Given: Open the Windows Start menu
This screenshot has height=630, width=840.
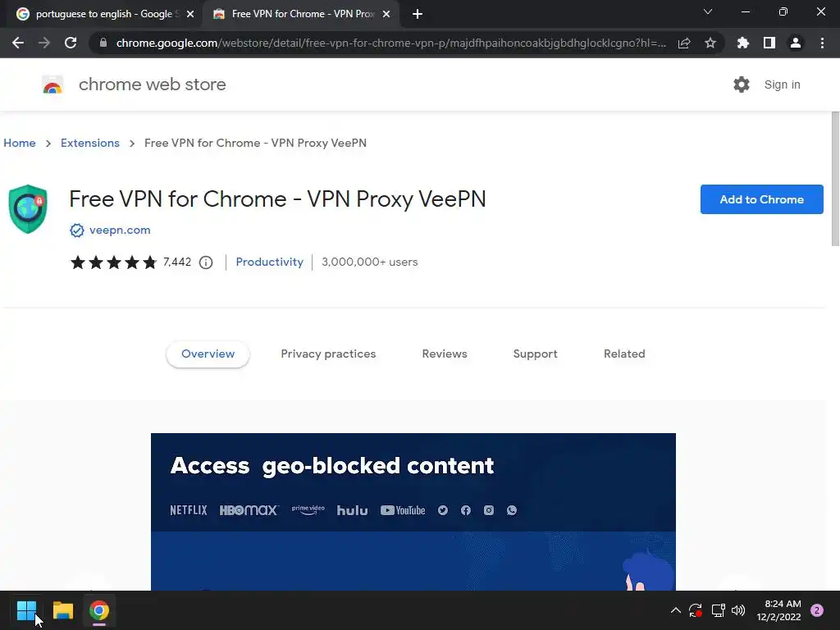Looking at the screenshot, I should (x=26, y=610).
